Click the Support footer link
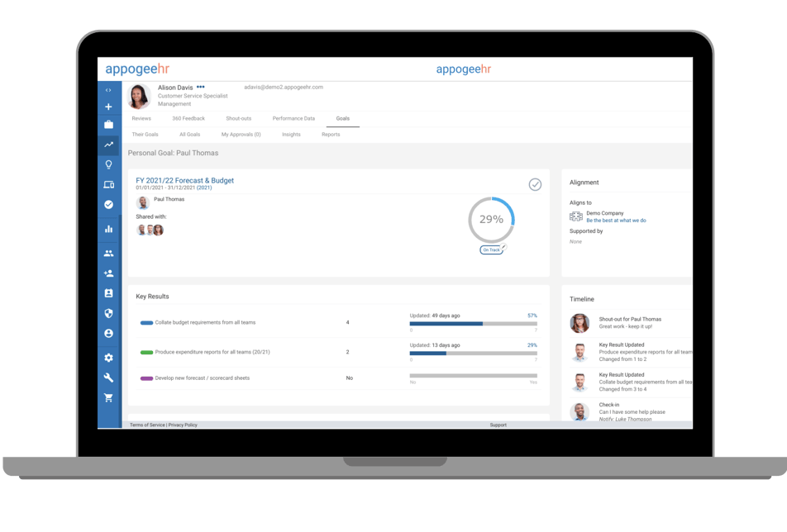This screenshot has height=532, width=787. (x=498, y=425)
